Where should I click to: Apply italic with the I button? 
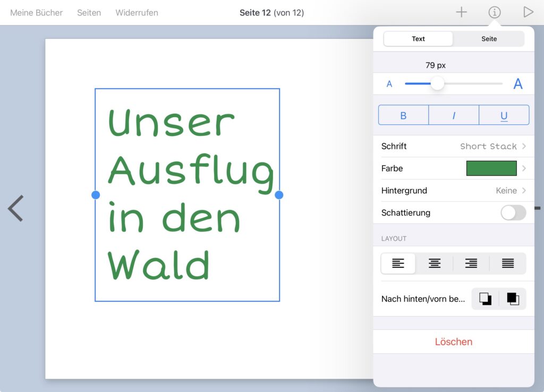point(454,115)
